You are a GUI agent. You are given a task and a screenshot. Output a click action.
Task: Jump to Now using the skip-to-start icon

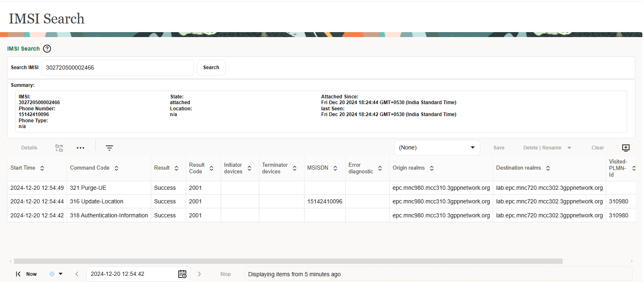pos(18,274)
